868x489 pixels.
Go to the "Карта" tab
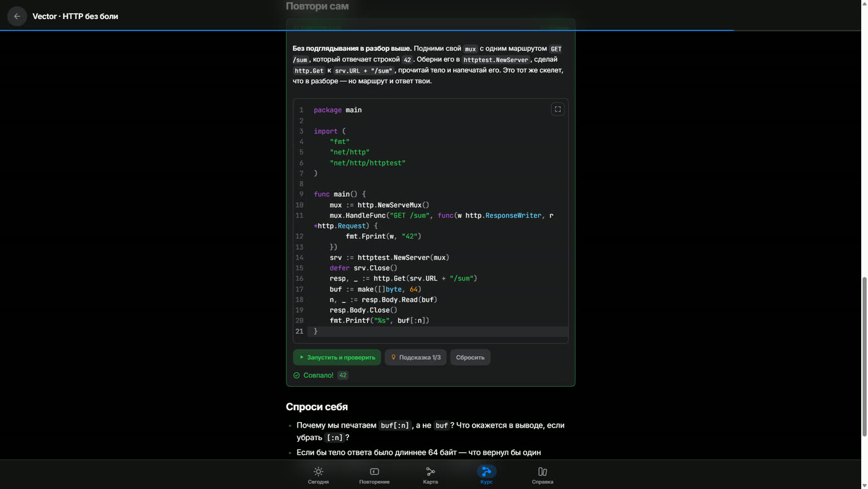point(430,475)
